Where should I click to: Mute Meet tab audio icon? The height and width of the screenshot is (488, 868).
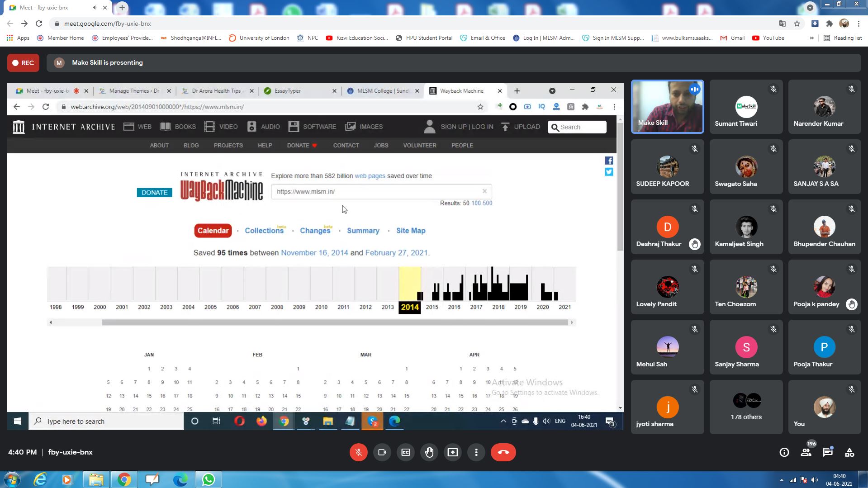click(95, 8)
